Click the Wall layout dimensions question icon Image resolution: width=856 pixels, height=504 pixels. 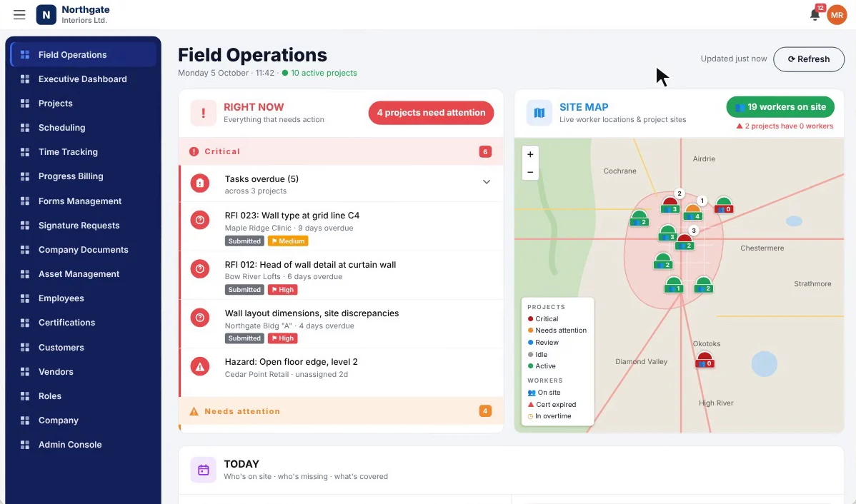pos(200,318)
